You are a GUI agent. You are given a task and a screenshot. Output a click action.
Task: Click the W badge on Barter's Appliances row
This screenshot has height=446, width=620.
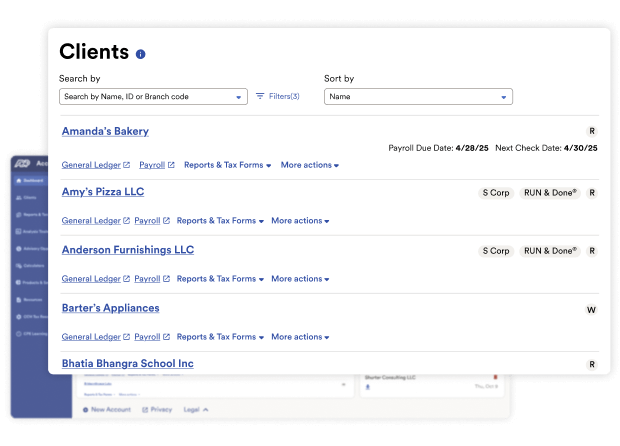pos(591,310)
